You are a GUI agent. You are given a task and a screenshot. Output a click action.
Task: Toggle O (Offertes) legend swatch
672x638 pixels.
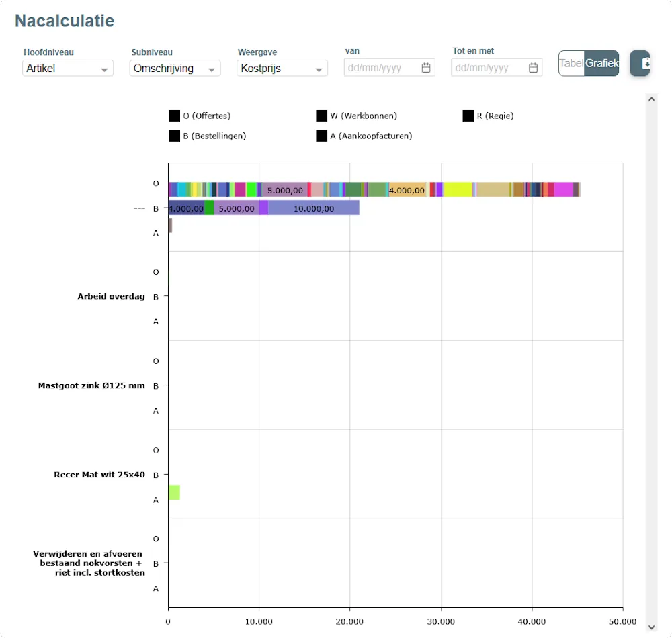point(175,116)
